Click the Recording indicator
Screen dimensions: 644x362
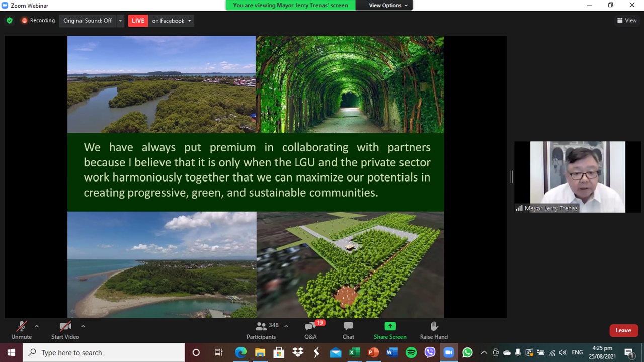pyautogui.click(x=38, y=21)
